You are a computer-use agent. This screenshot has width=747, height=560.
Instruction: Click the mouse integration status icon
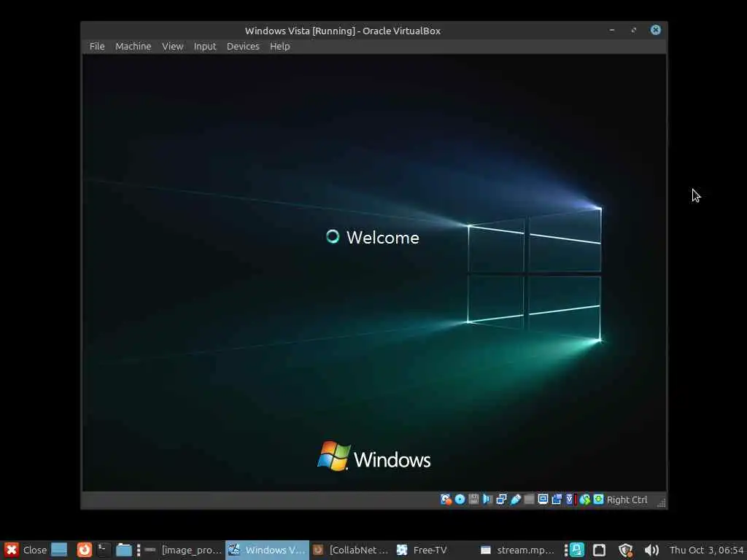pos(584,499)
